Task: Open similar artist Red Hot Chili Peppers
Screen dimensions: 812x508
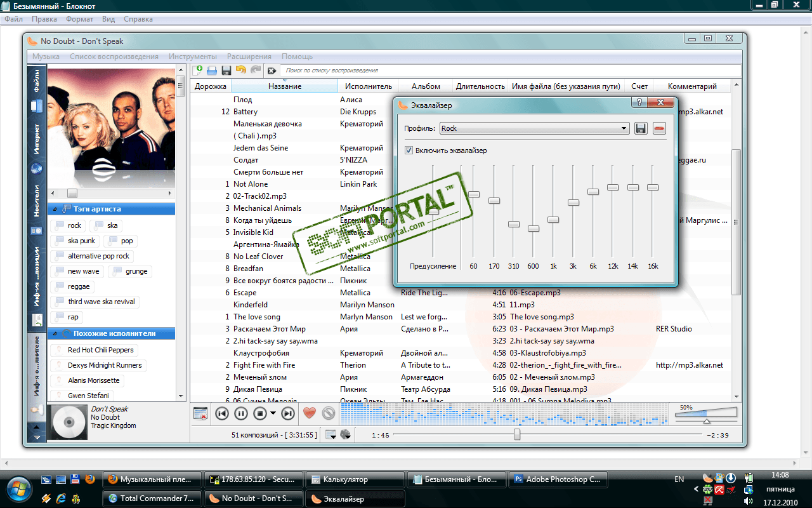Action: tap(94, 350)
